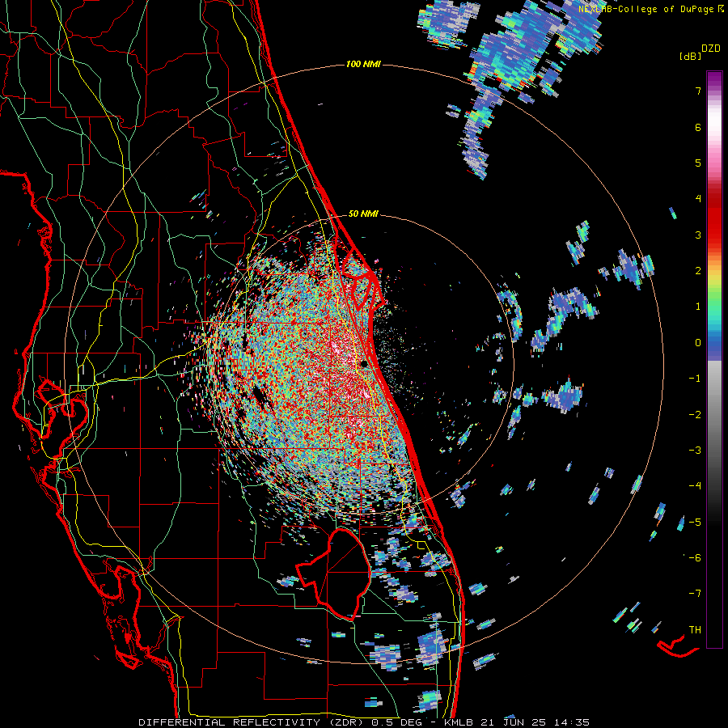Click the "-3" tick on the color scale
Image resolution: width=728 pixels, height=728 pixels.
click(x=695, y=451)
